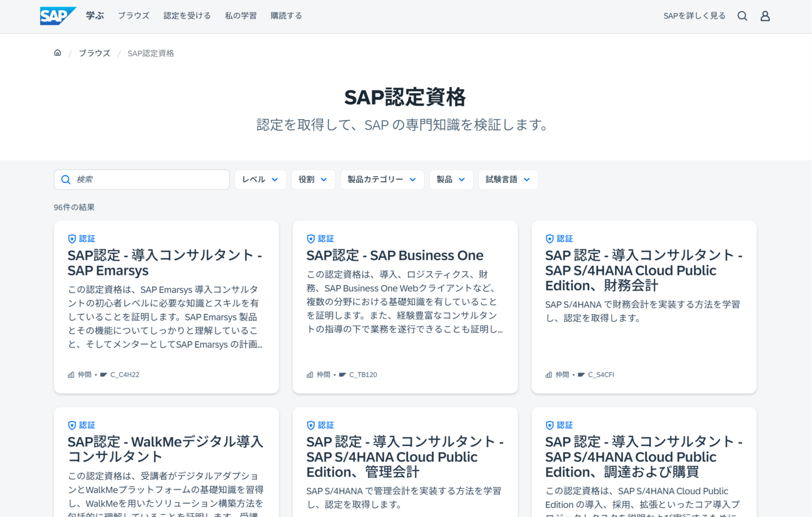Go to 私の学習 in top navigation
This screenshot has width=812, height=517.
click(241, 16)
